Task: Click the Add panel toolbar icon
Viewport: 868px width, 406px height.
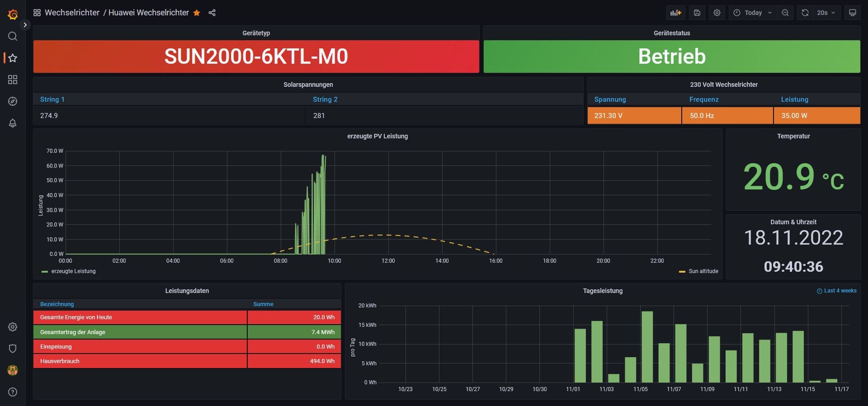Action: click(675, 13)
